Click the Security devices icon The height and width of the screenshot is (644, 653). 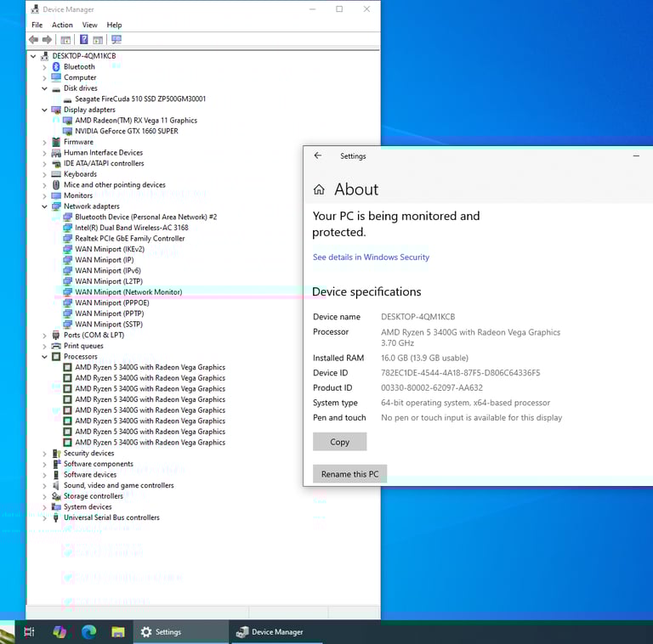56,453
